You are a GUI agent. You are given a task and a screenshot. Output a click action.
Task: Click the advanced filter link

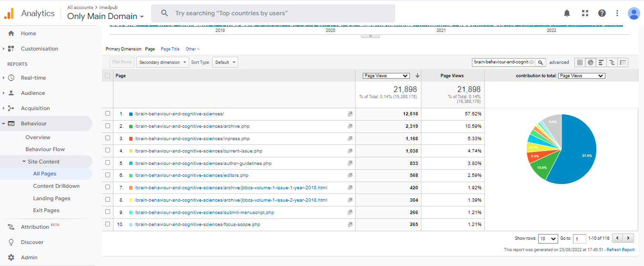click(x=559, y=62)
